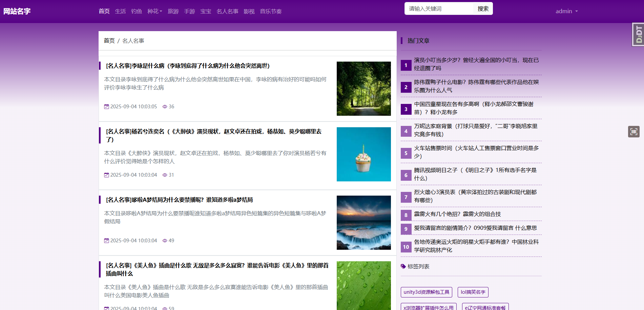Image resolution: width=644 pixels, height=310 pixels.
Task: Open the lol搞笑名字 tag
Action: (473, 292)
